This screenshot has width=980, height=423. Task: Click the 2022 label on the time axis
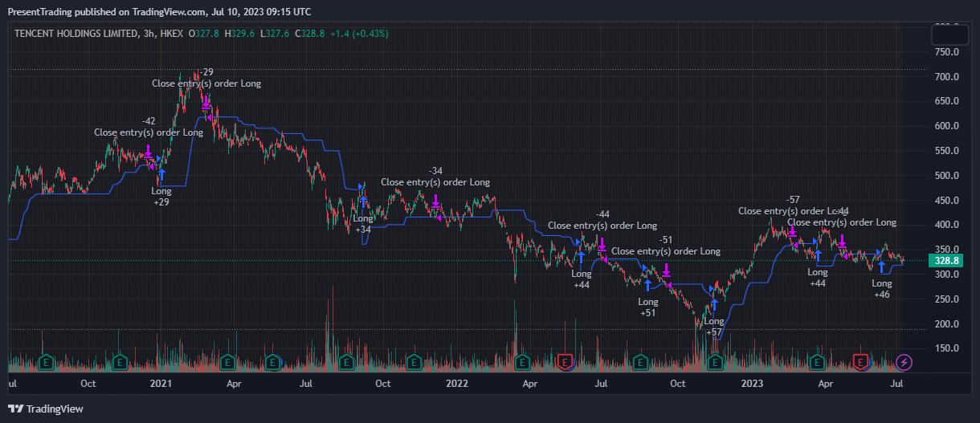[x=456, y=384]
